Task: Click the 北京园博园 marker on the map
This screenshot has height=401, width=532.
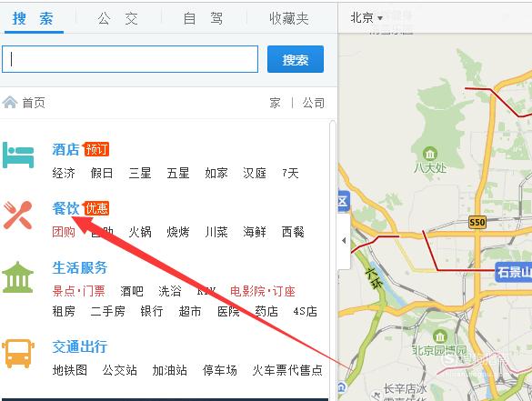Action: point(440,336)
